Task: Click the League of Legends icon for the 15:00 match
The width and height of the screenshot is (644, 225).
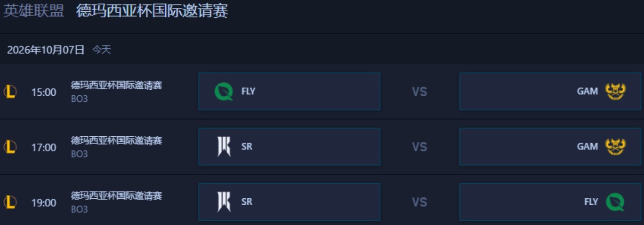Action: point(10,92)
